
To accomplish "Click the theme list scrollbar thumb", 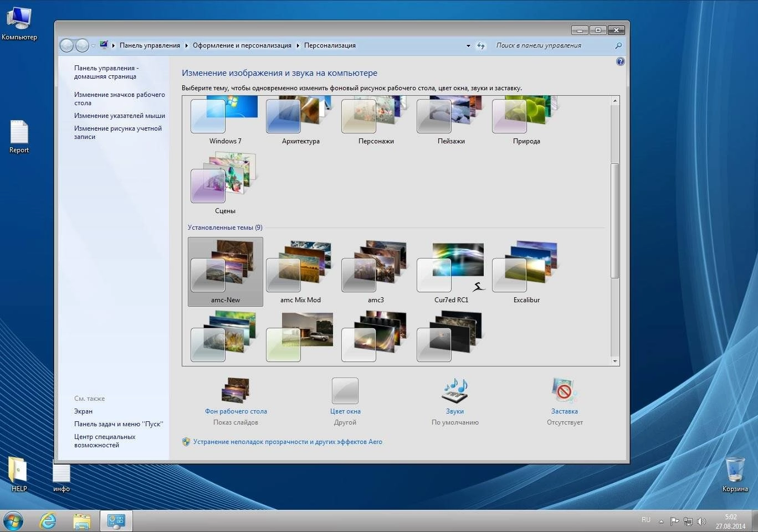I will [x=614, y=220].
